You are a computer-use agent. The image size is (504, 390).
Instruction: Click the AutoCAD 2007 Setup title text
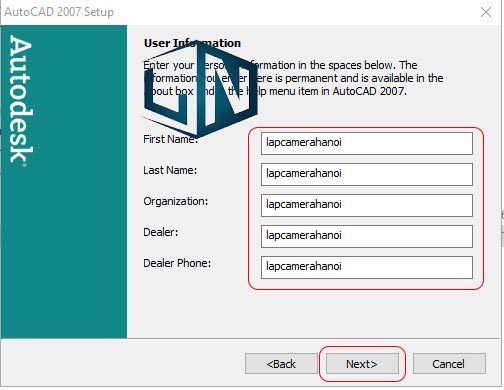(59, 12)
